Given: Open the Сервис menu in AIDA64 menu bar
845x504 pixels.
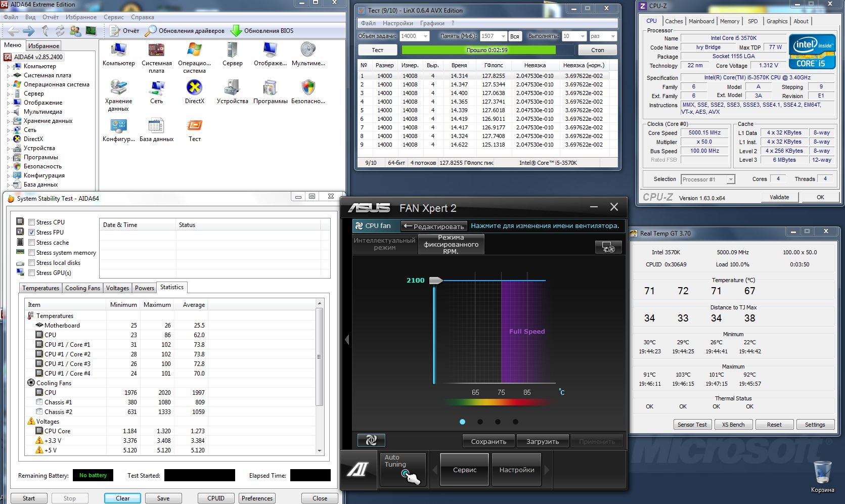Looking at the screenshot, I should tap(114, 17).
